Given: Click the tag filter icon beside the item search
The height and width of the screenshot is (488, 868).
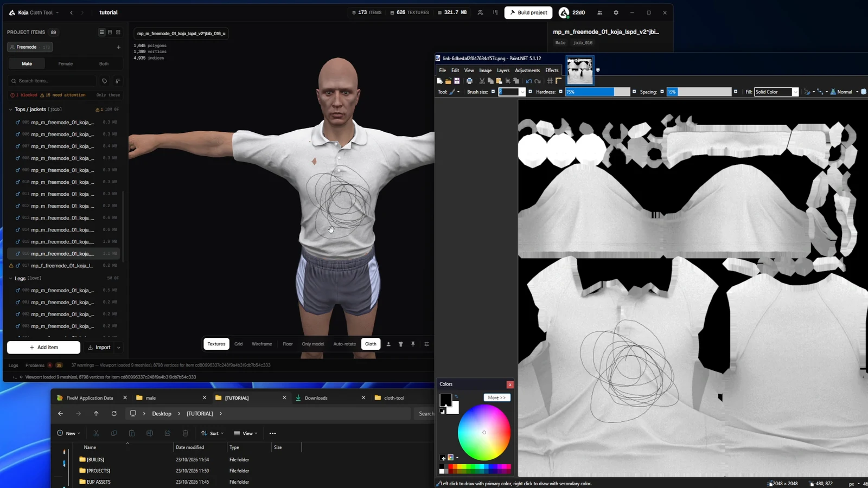Looking at the screenshot, I should [x=105, y=81].
